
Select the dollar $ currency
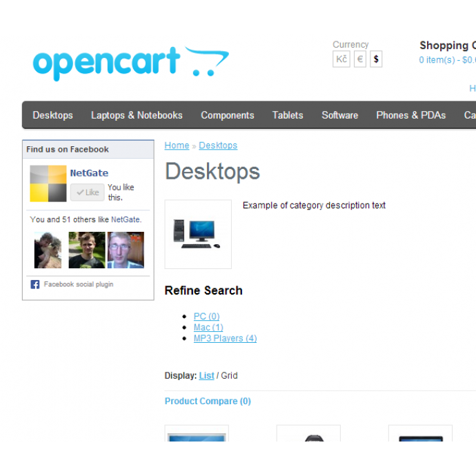pyautogui.click(x=376, y=59)
